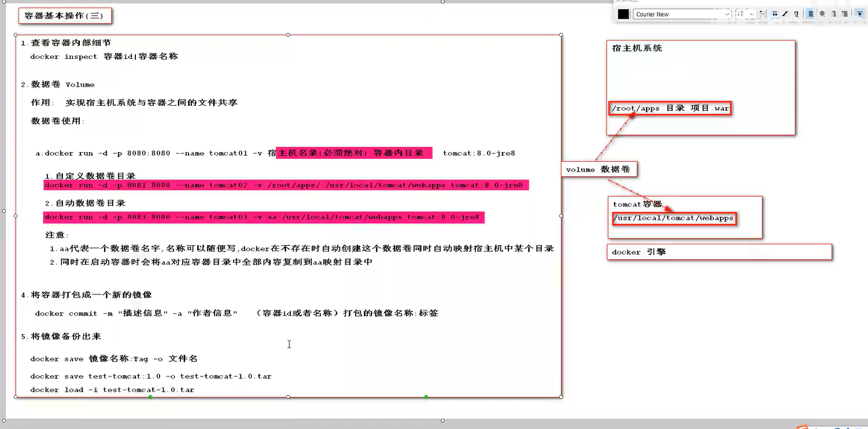Increase font size with stepper up arrow
Viewport: 868px width, 429px height.
[762, 12]
